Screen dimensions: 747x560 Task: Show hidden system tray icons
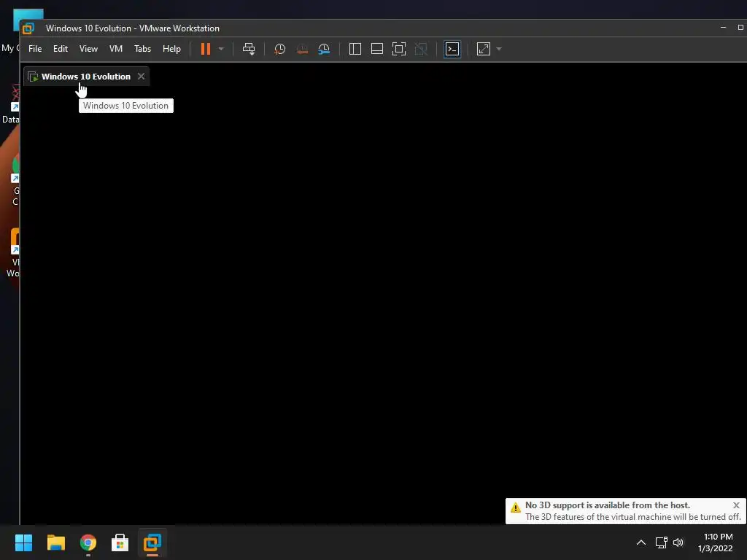pyautogui.click(x=641, y=542)
